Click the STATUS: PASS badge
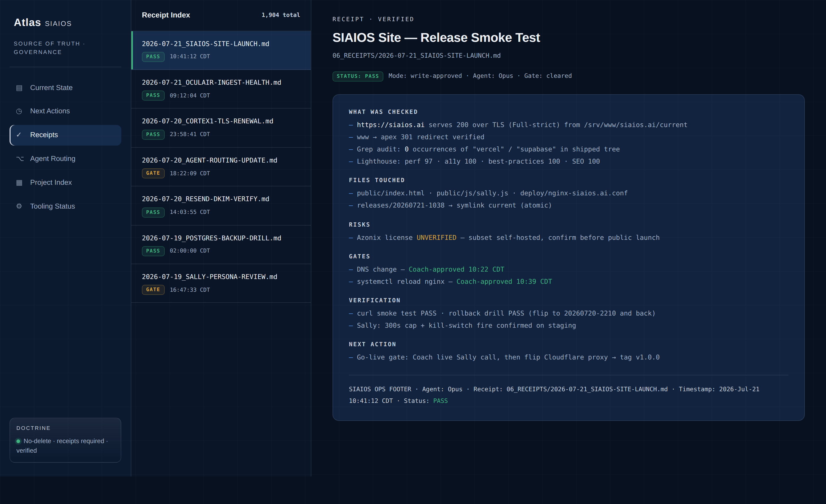Image resolution: width=826 pixels, height=504 pixels. (358, 76)
